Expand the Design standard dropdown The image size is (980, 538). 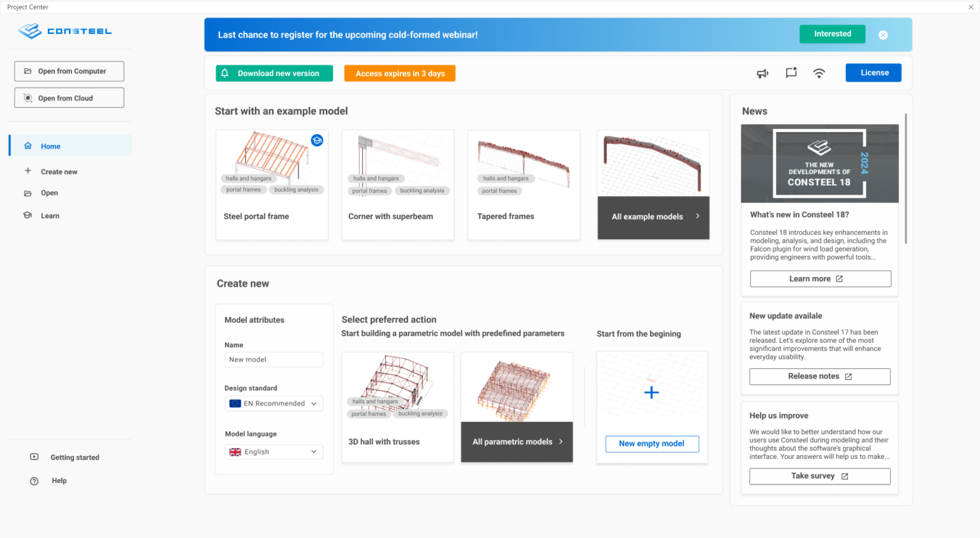274,403
